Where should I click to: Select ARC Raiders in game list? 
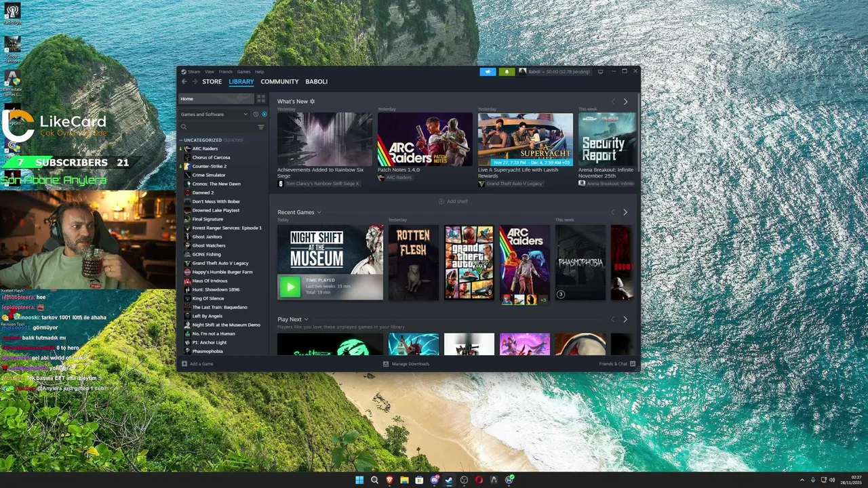tap(205, 148)
